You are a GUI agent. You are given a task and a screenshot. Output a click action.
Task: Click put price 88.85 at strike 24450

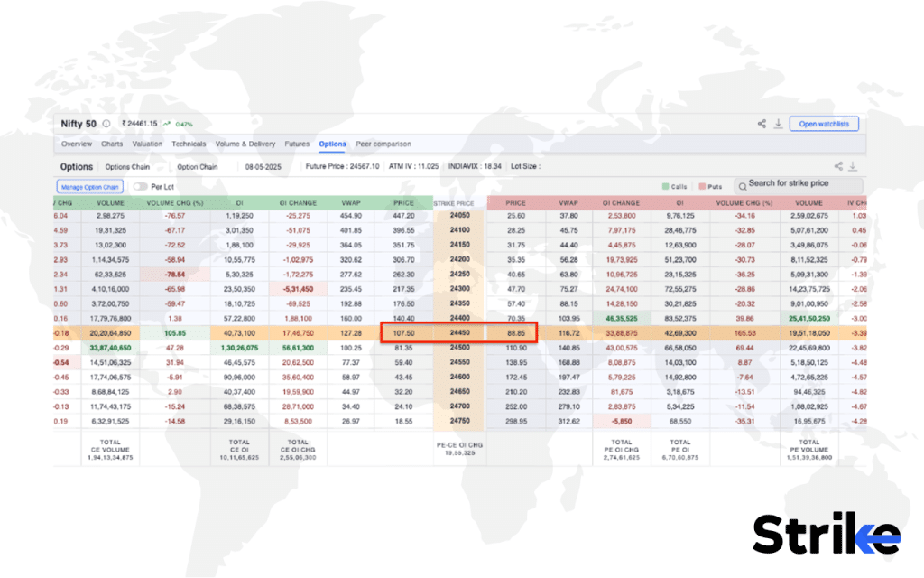click(x=515, y=333)
